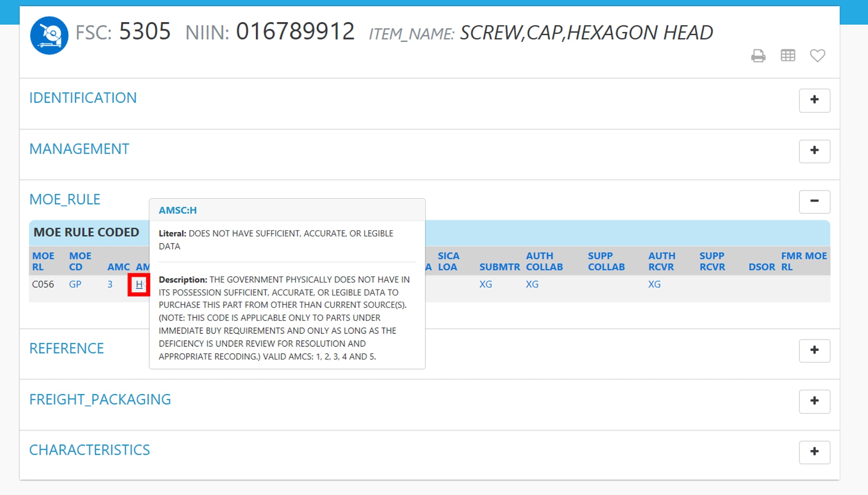This screenshot has height=495, width=868.
Task: Expand the MANAGEMENT section
Action: click(x=814, y=151)
